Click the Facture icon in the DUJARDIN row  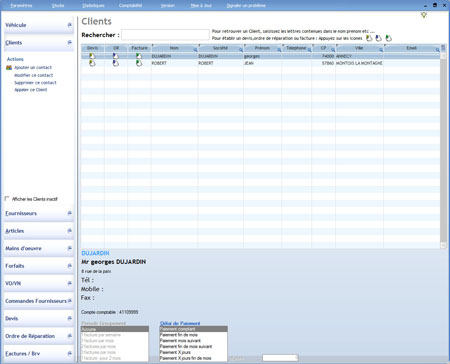point(139,56)
